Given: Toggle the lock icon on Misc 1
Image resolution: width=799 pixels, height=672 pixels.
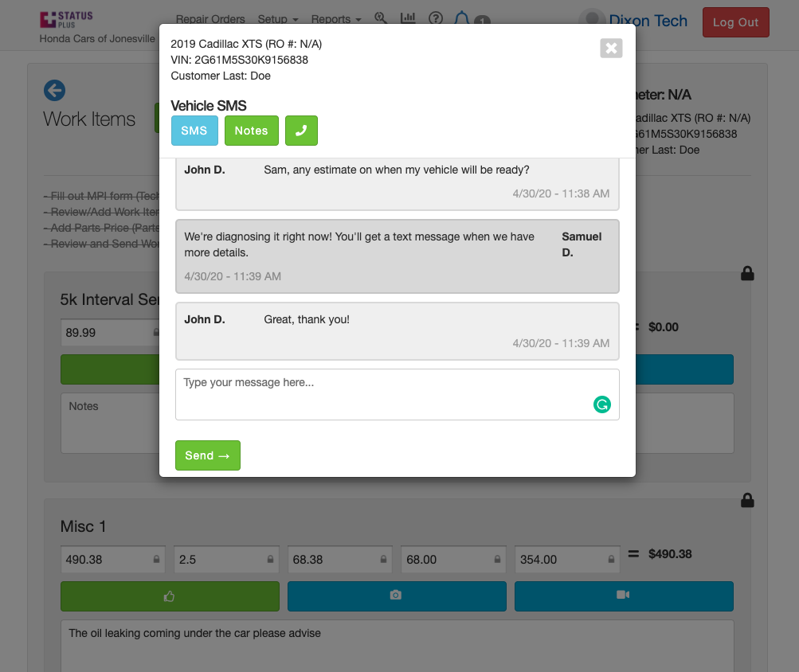Looking at the screenshot, I should [747, 501].
